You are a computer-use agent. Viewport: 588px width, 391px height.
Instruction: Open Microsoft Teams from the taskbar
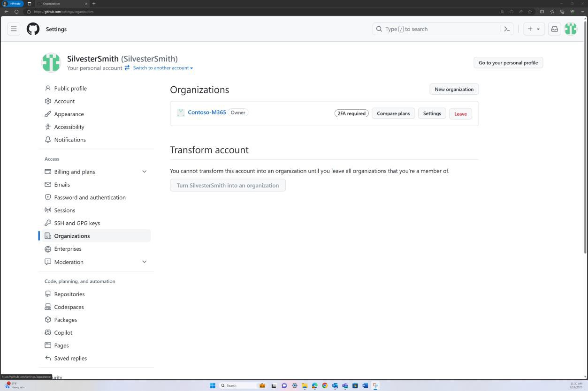pos(344,385)
